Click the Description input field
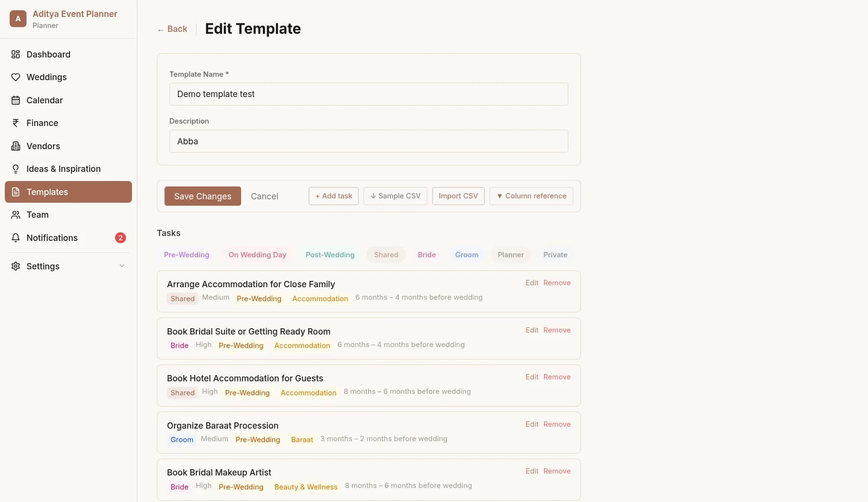Viewport: 868px width, 502px height. [x=368, y=141]
